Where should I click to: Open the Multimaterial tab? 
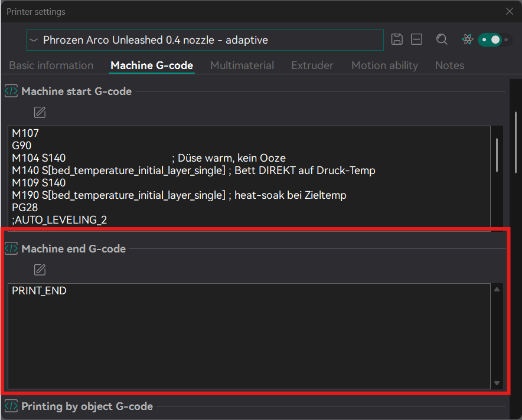(x=242, y=65)
